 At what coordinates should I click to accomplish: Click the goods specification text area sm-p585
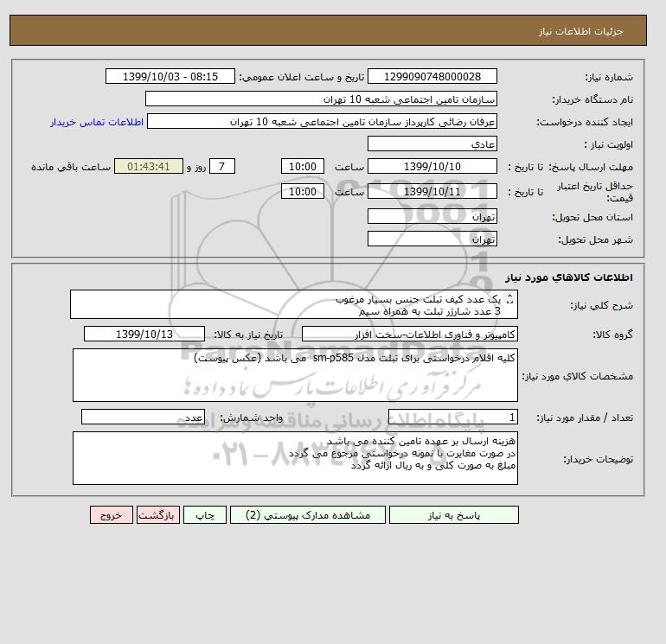(x=295, y=375)
